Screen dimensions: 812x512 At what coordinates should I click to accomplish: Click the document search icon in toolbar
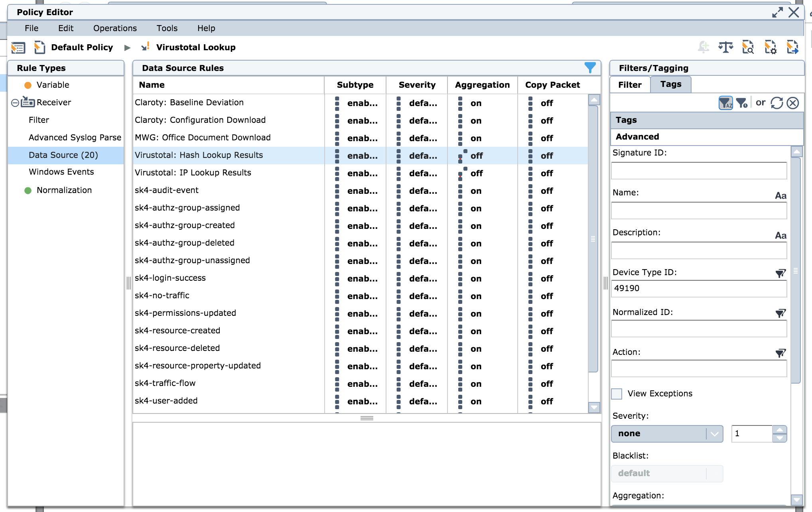(748, 47)
